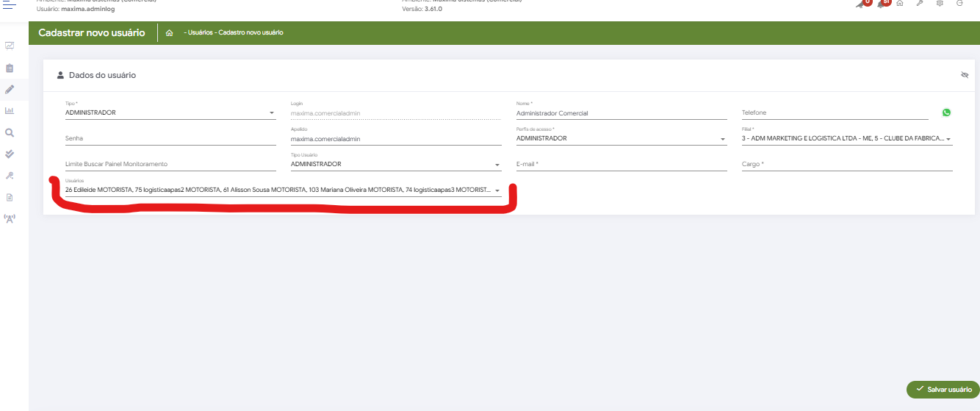Open the Tipo Usuário dropdown
The width and height of the screenshot is (980, 411).
pos(396,164)
